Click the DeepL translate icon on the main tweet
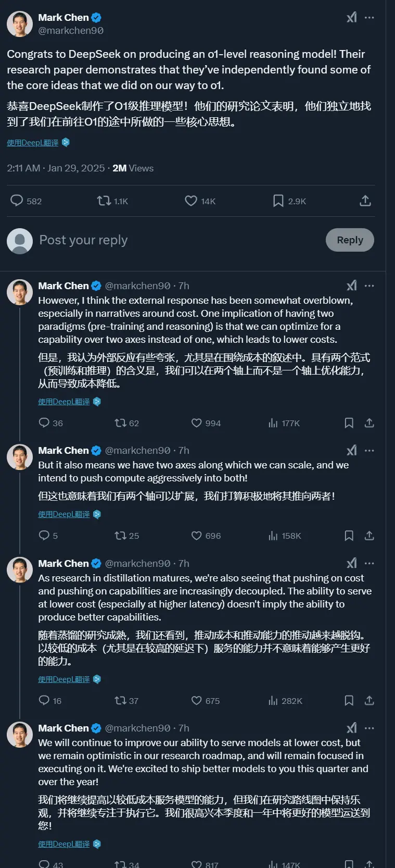 (65, 142)
